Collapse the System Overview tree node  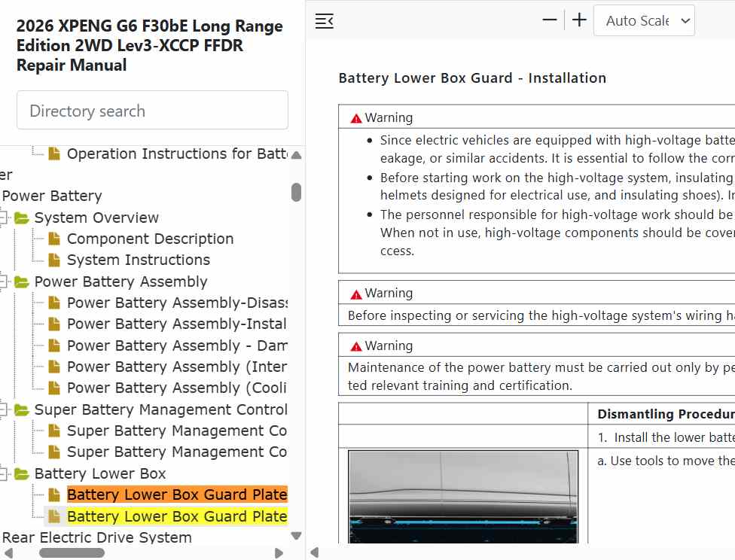point(3,218)
